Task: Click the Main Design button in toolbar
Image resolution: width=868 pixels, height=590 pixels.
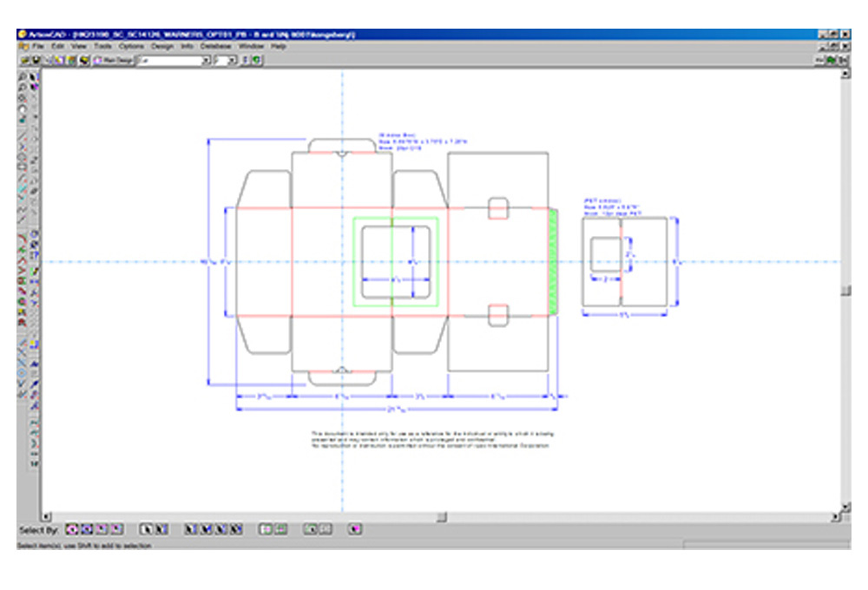Action: point(111,61)
